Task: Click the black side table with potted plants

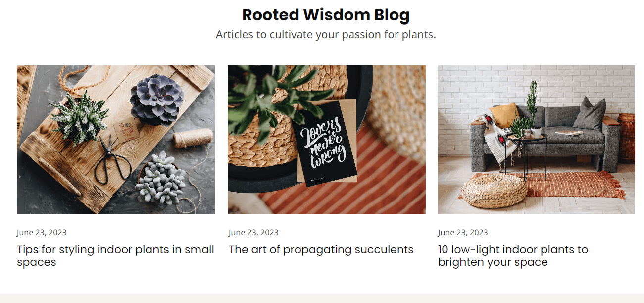Action: pyautogui.click(x=526, y=155)
